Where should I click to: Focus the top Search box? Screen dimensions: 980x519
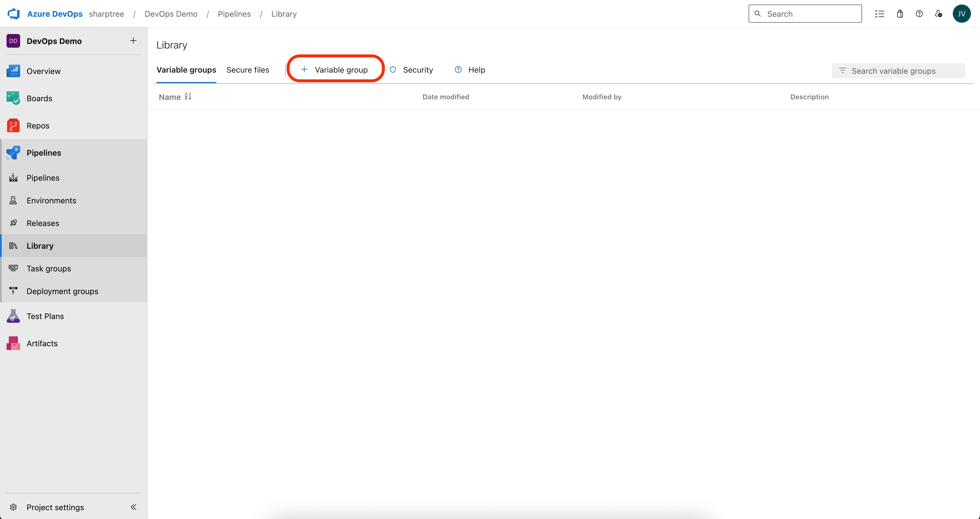pyautogui.click(x=805, y=14)
